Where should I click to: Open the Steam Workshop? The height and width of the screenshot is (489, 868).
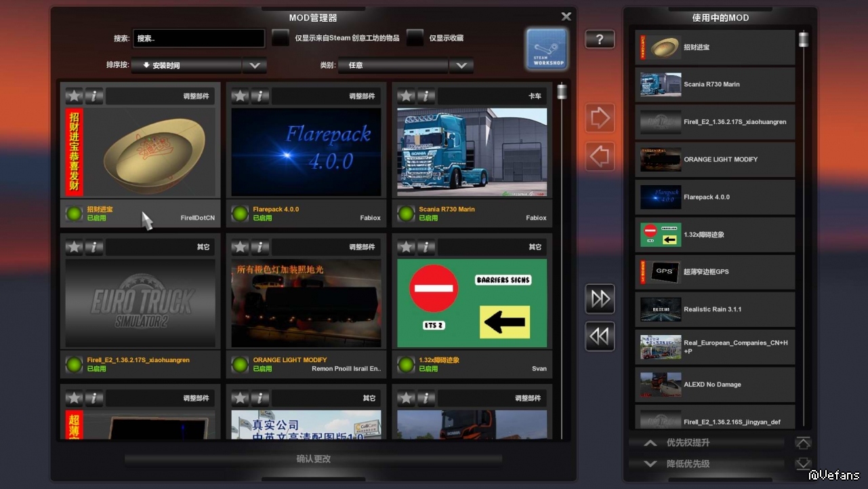(x=547, y=49)
